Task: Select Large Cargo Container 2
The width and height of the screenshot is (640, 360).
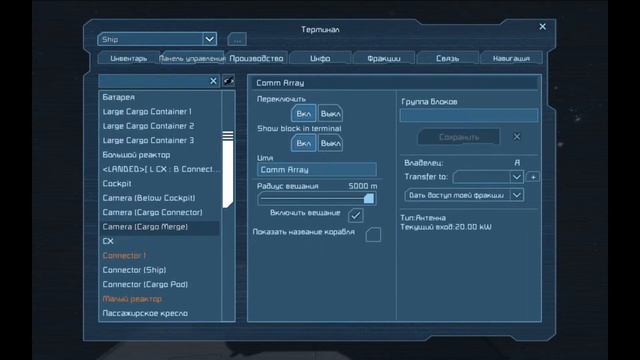Action: (159, 126)
